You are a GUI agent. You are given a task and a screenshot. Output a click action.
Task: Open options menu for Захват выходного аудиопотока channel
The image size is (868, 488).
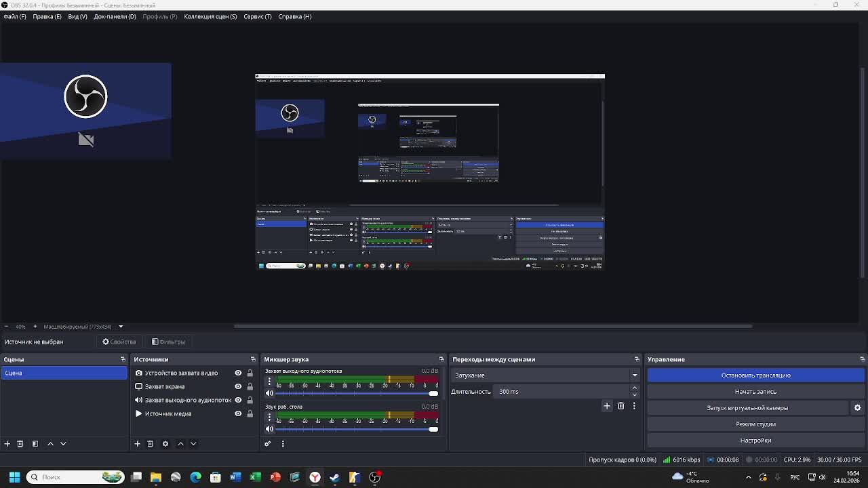coord(269,381)
